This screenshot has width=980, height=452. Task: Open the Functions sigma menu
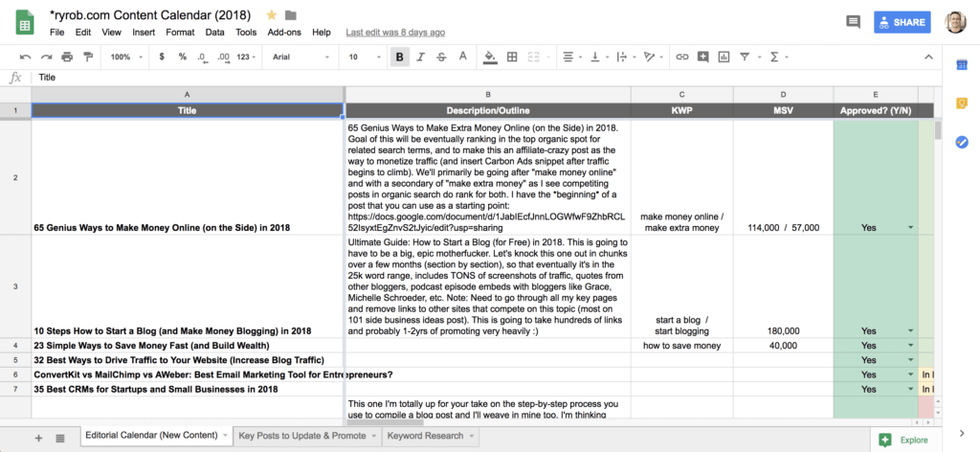pos(778,56)
